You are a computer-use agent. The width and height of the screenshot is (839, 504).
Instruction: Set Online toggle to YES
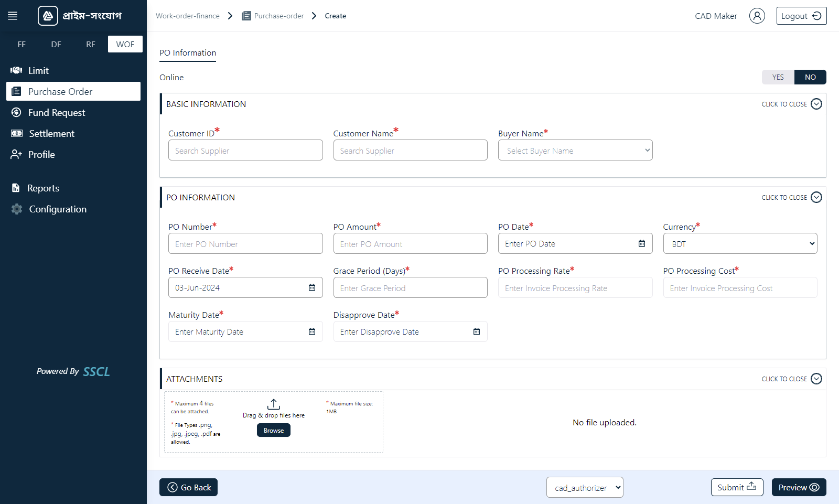778,77
